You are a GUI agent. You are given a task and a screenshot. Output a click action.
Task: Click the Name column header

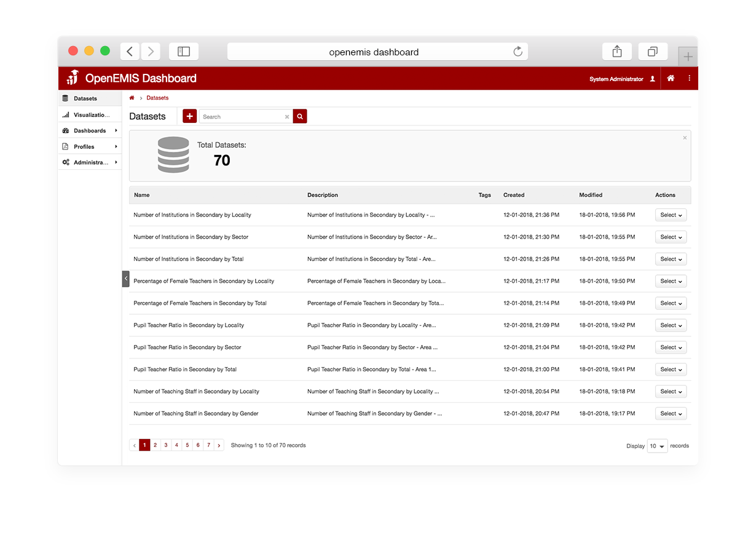point(142,195)
